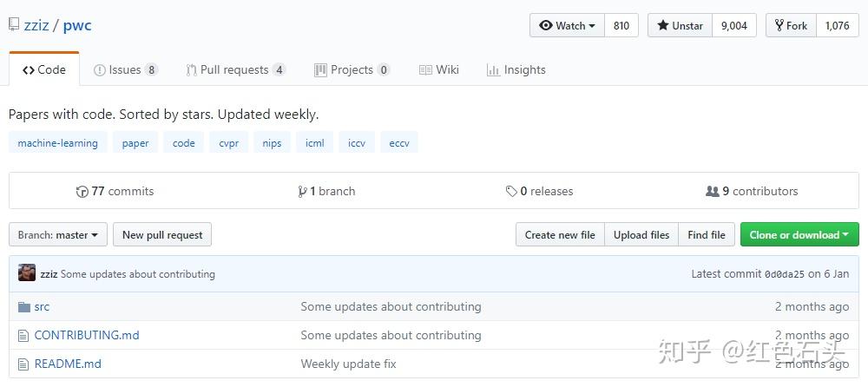The width and height of the screenshot is (868, 387).
Task: Select the iccv topic tag
Action: click(x=357, y=143)
